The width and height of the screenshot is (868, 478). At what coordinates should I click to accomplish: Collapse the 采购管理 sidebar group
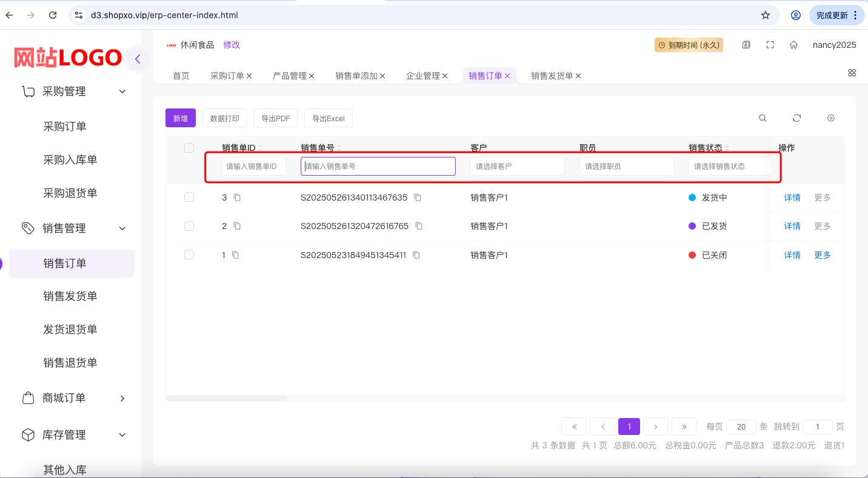[122, 91]
